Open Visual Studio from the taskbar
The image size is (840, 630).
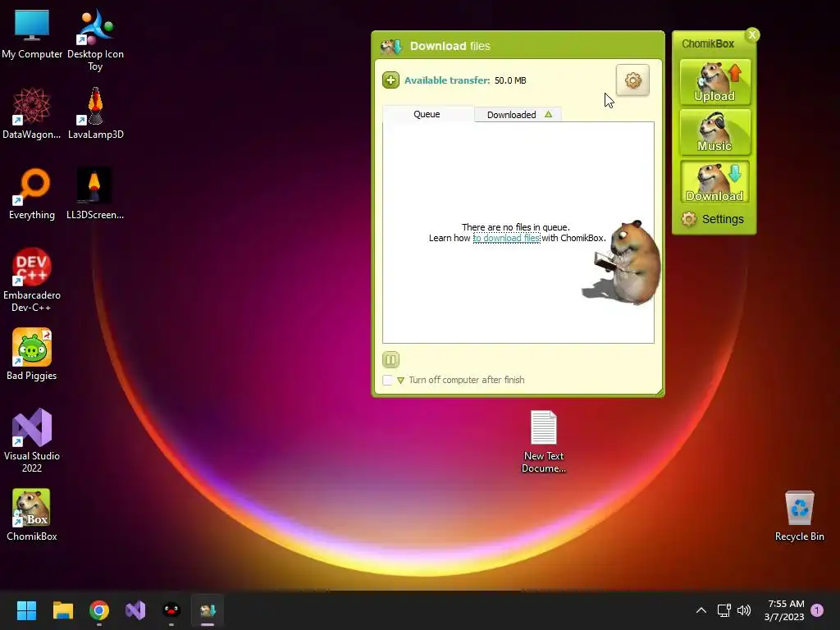[x=135, y=610]
